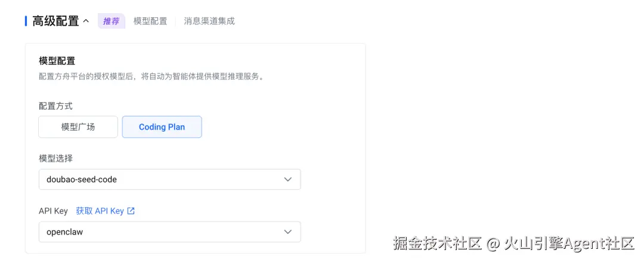
Task: Click the external link icon beside 获取 API Key
Action: pyautogui.click(x=131, y=211)
